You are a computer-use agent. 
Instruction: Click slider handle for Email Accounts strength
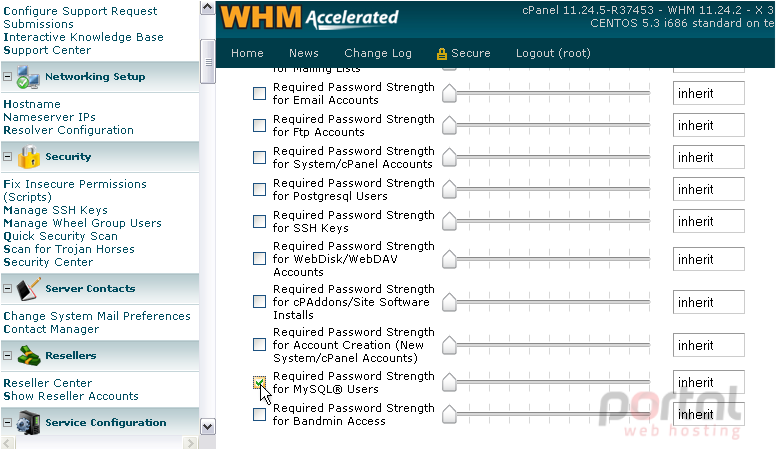pos(449,94)
